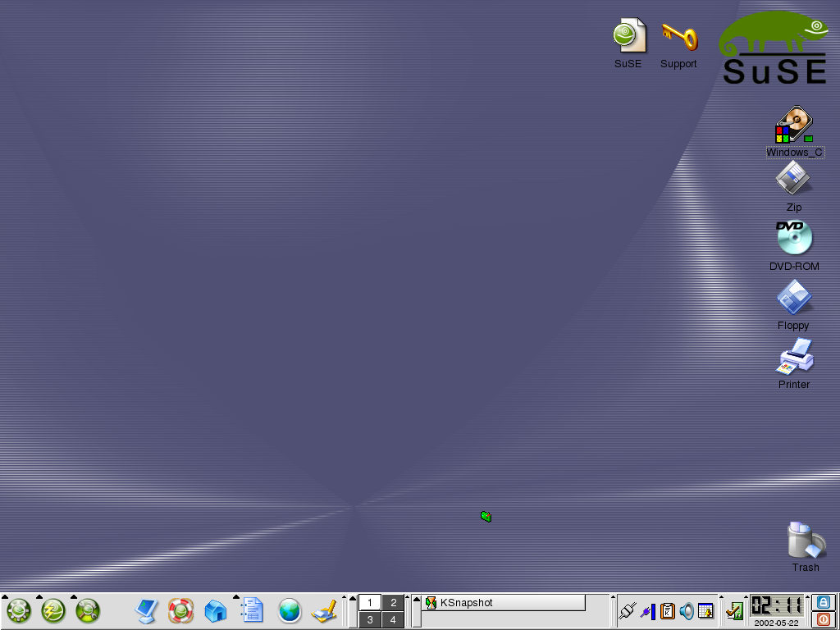This screenshot has width=840, height=630.
Task: Click the purple power plug tray icon
Action: (648, 611)
